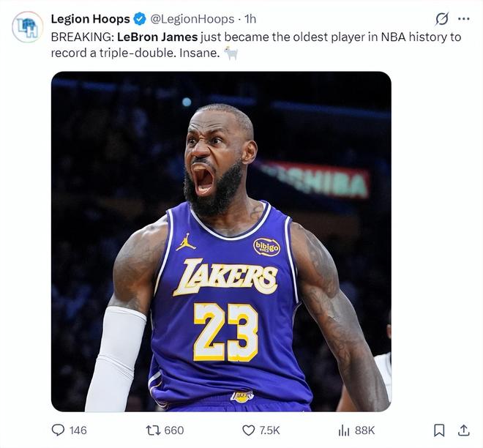Click the goat emoji in the post
The width and height of the screenshot is (483, 448).
(231, 53)
